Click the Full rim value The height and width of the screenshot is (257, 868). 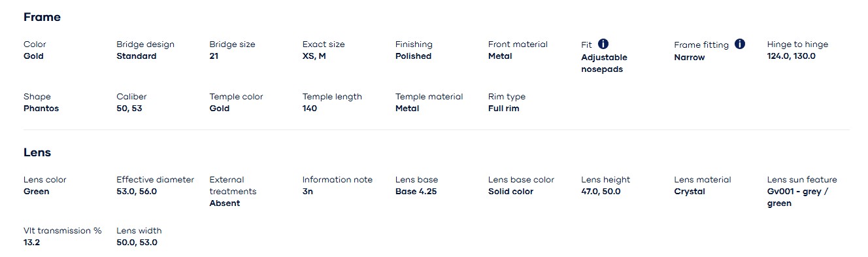(504, 109)
